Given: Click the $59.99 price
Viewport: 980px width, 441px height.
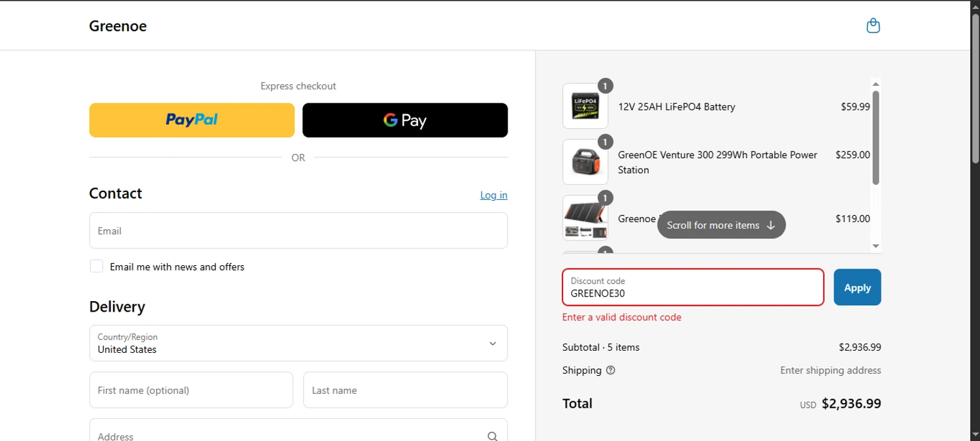Looking at the screenshot, I should 855,106.
